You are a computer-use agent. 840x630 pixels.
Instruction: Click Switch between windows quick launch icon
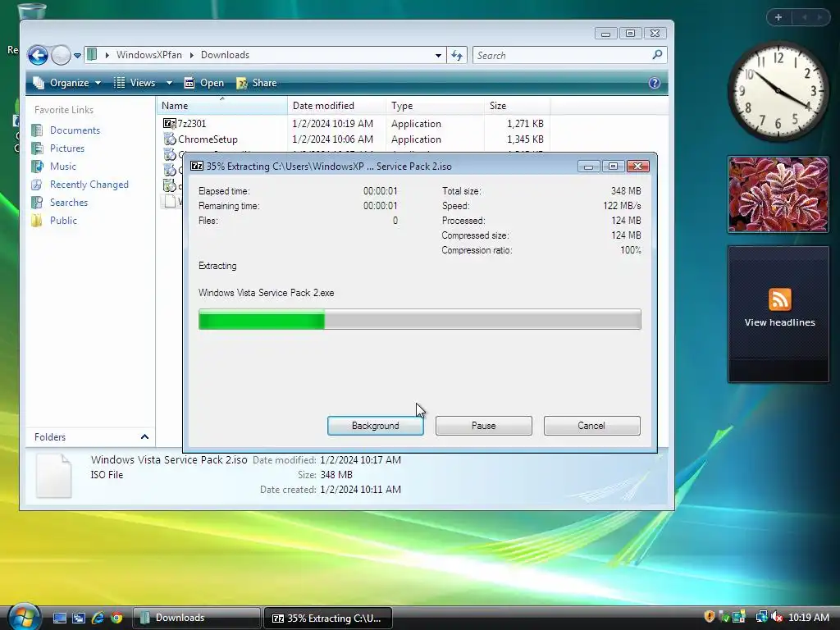point(79,619)
